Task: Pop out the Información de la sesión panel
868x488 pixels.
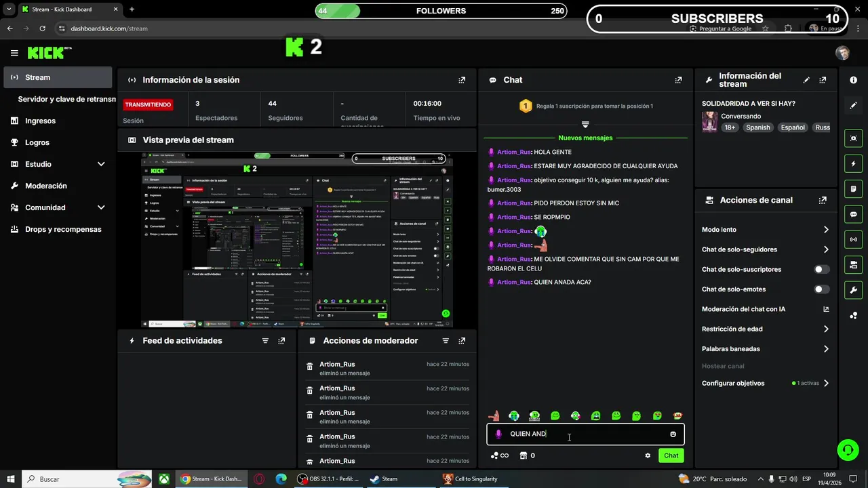Action: point(462,80)
